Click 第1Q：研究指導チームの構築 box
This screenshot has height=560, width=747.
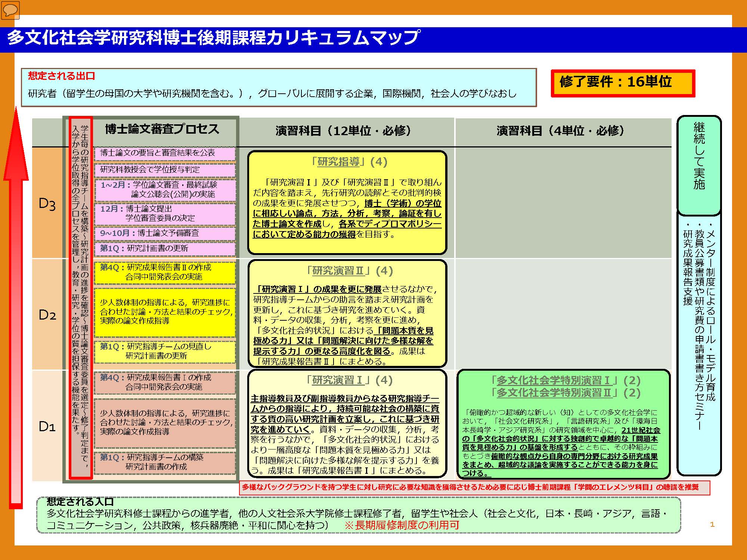point(165,463)
